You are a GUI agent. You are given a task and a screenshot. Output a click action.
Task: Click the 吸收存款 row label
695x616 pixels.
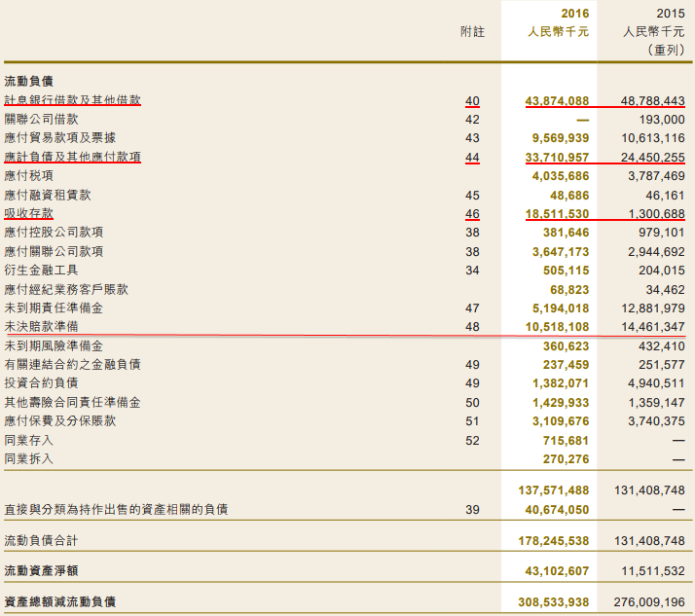pos(27,213)
